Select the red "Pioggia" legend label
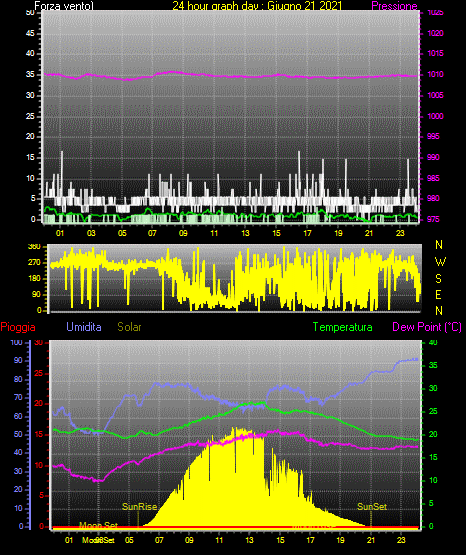The width and height of the screenshot is (466, 555). (x=18, y=327)
